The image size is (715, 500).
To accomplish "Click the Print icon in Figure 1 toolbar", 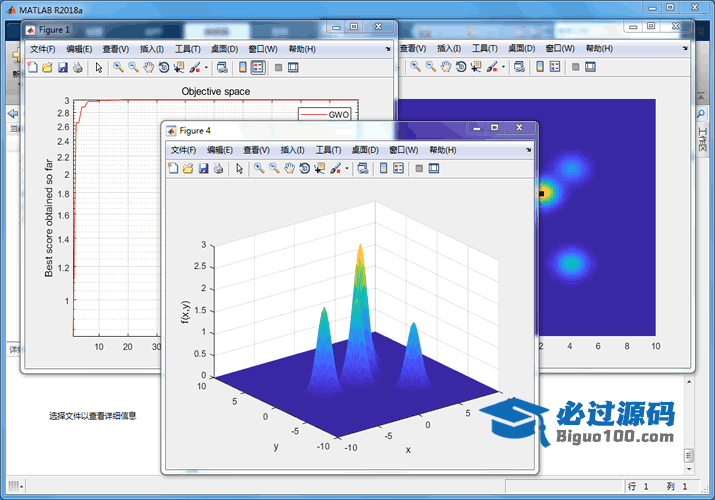I will click(78, 68).
